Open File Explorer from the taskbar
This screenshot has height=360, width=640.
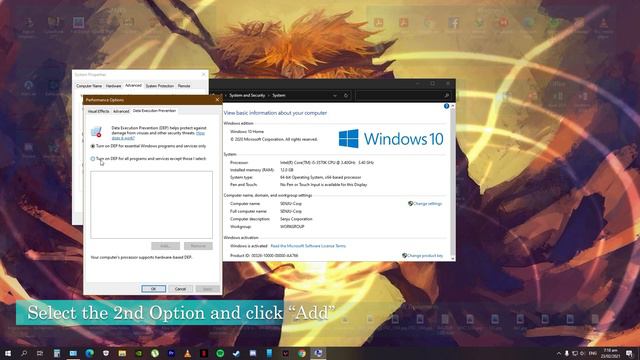(122, 353)
